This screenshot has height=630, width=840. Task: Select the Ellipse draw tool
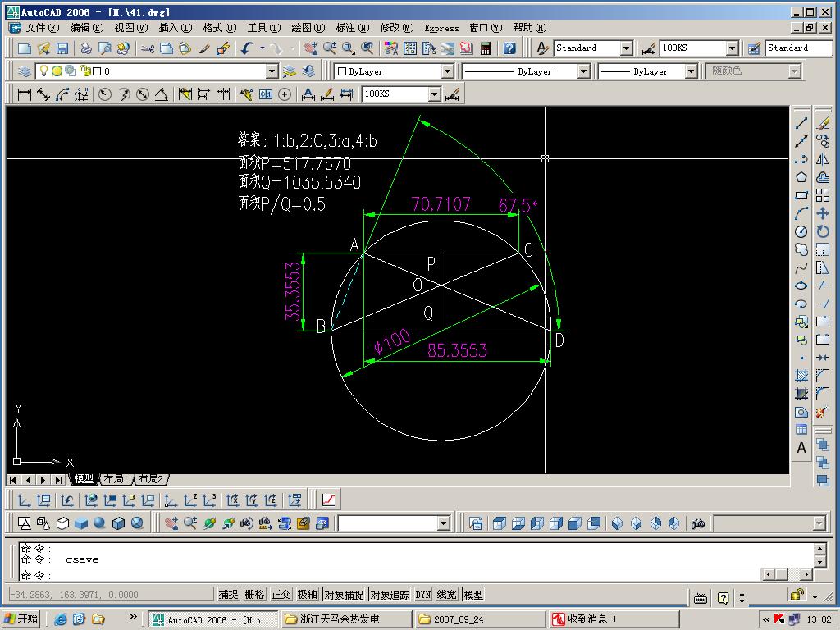coord(801,285)
